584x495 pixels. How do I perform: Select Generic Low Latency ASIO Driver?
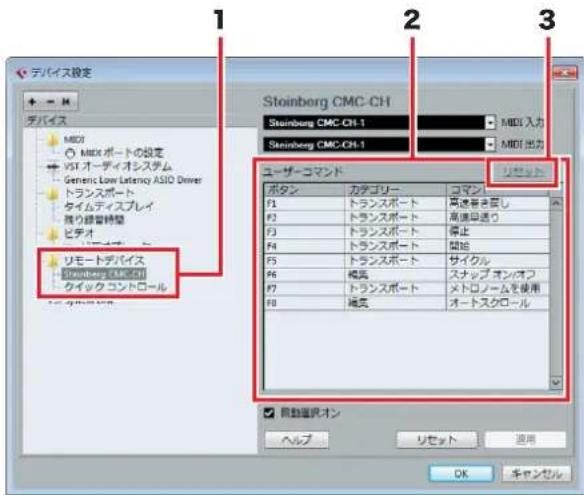pos(133,180)
